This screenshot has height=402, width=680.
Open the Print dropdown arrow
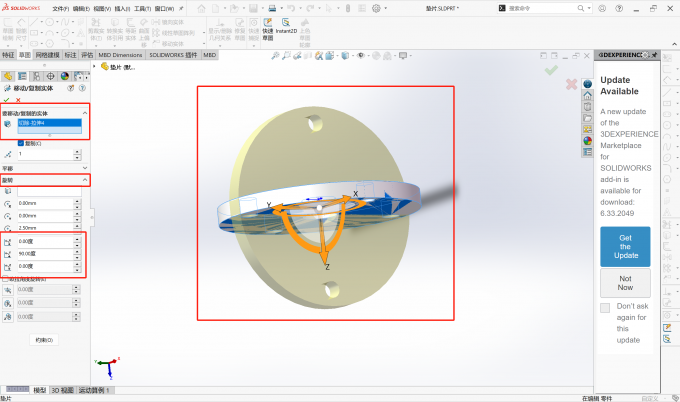click(x=281, y=8)
